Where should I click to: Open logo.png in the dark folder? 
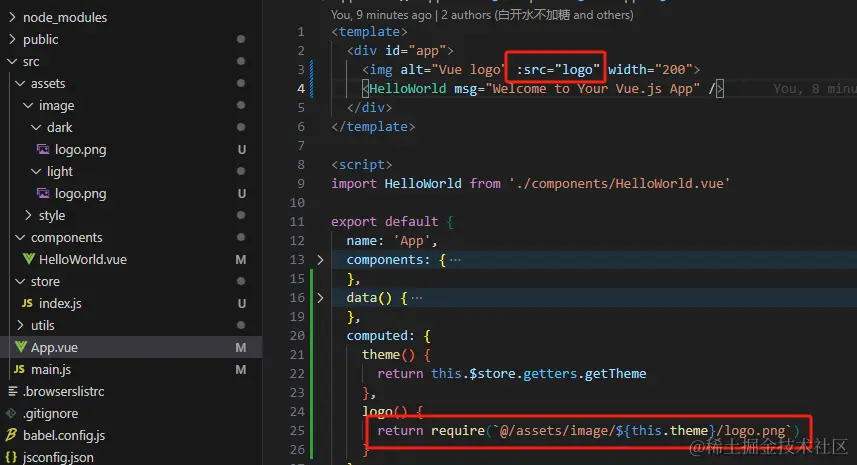point(80,150)
